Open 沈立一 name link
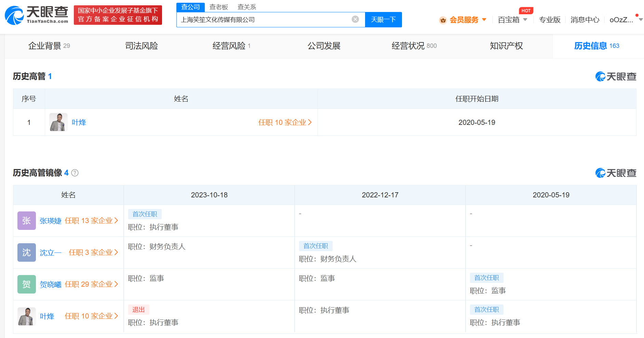The height and width of the screenshot is (338, 644). tap(51, 253)
